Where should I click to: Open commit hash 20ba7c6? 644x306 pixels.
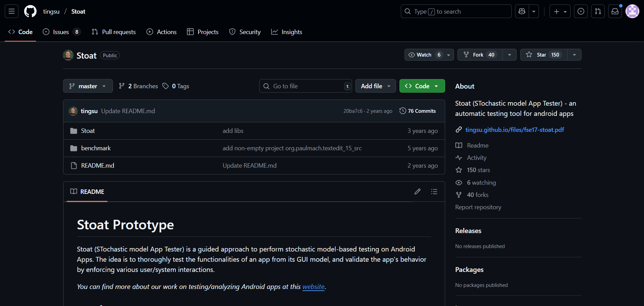point(353,111)
